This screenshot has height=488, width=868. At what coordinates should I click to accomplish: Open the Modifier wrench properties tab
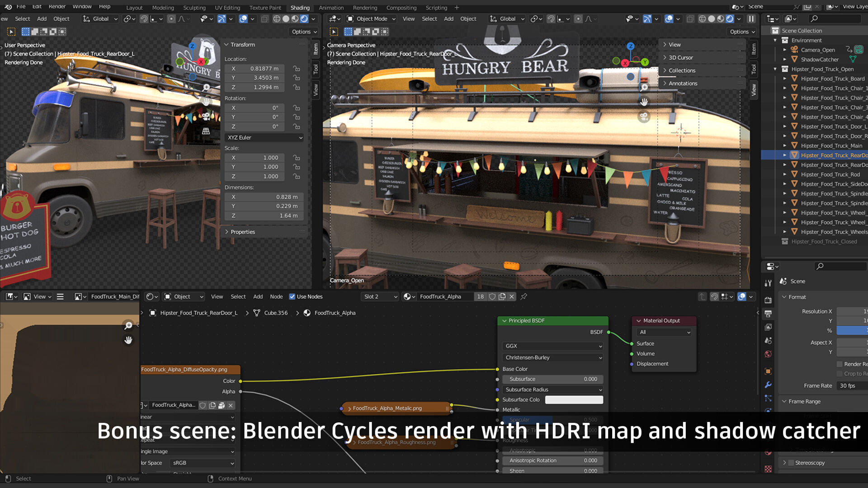click(768, 385)
